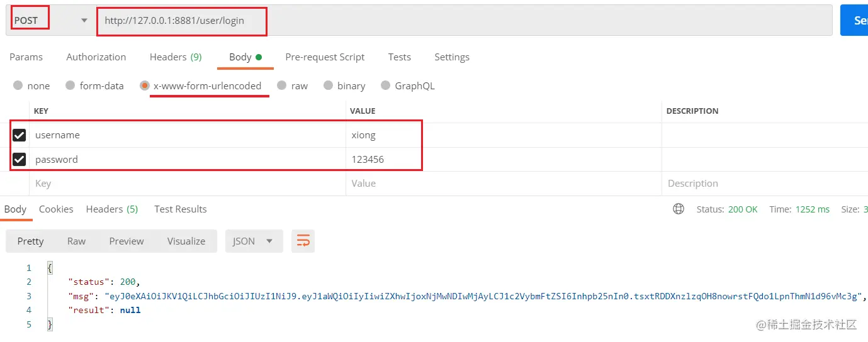Select the Pretty view button
Viewport: 868px width, 342px height.
click(x=31, y=241)
